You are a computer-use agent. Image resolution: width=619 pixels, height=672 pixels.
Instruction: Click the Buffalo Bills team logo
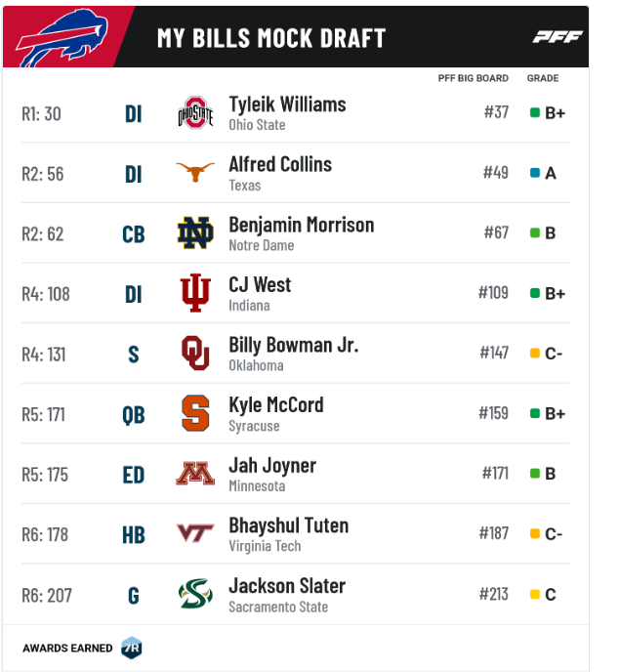pyautogui.click(x=62, y=38)
